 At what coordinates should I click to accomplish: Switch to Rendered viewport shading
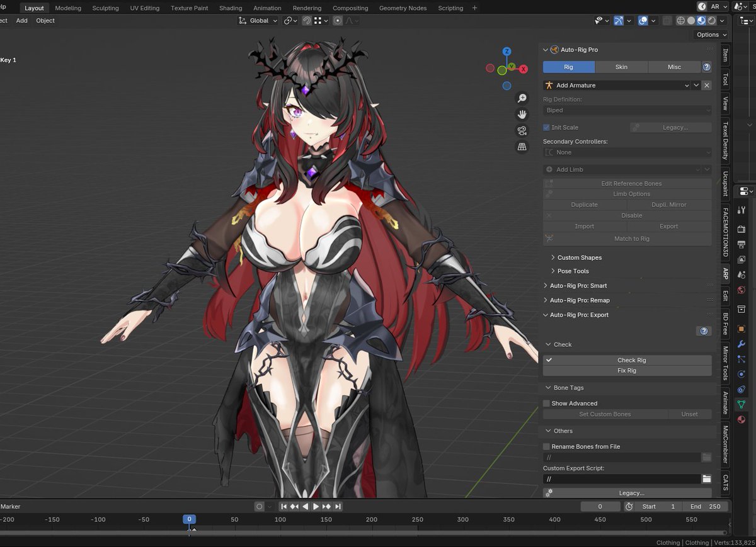click(x=711, y=21)
